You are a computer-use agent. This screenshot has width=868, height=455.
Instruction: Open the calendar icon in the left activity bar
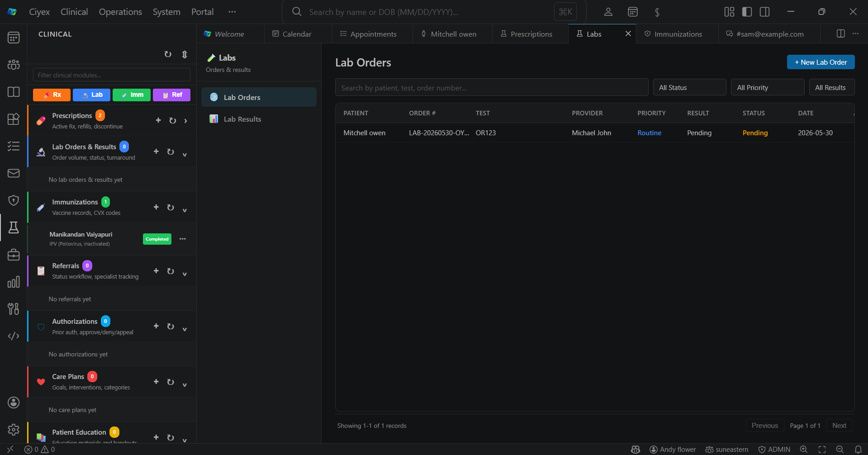pyautogui.click(x=14, y=38)
